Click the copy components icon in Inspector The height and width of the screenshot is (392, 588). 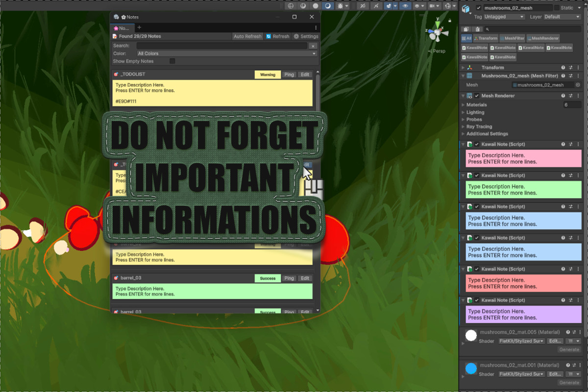466,29
